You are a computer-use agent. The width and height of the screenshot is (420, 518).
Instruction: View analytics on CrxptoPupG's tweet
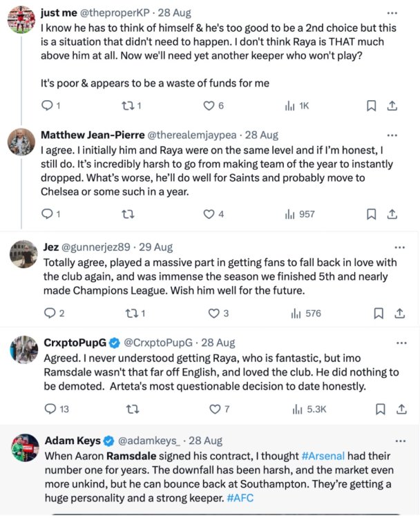point(296,409)
